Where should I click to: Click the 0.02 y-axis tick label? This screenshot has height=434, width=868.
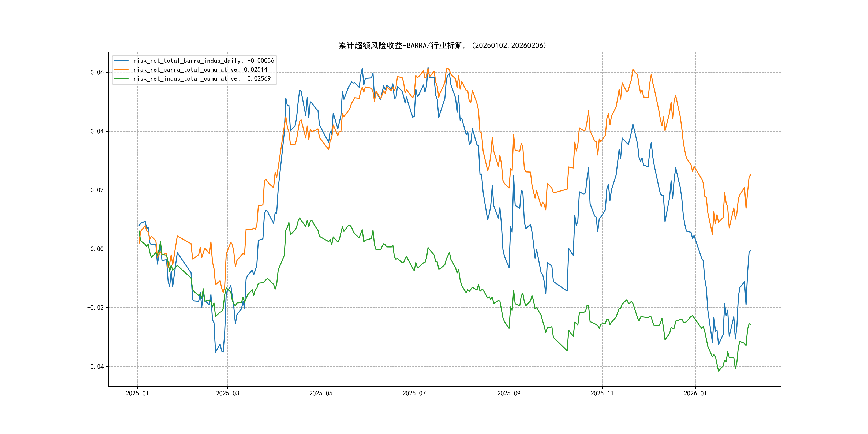(x=97, y=190)
